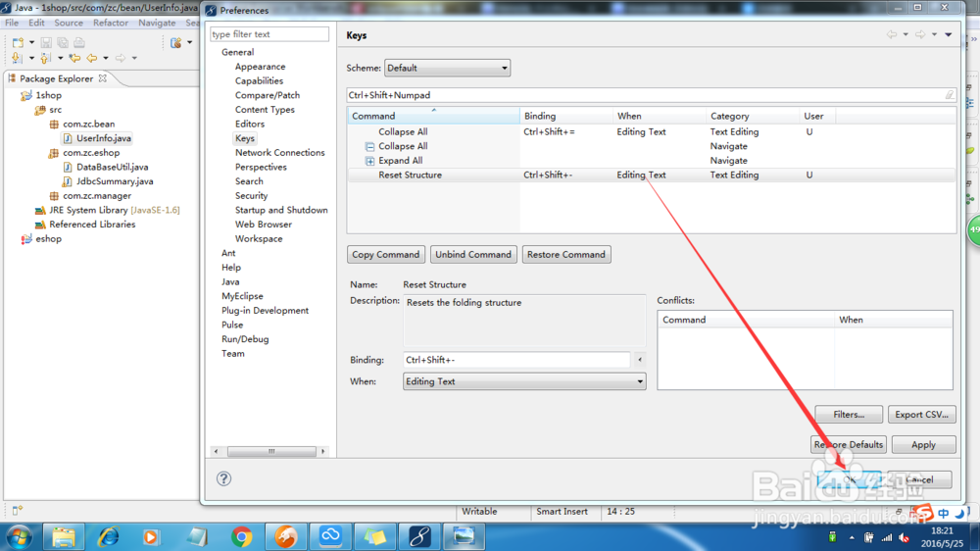Select Appearance in the preferences tree
980x551 pixels.
(x=260, y=67)
